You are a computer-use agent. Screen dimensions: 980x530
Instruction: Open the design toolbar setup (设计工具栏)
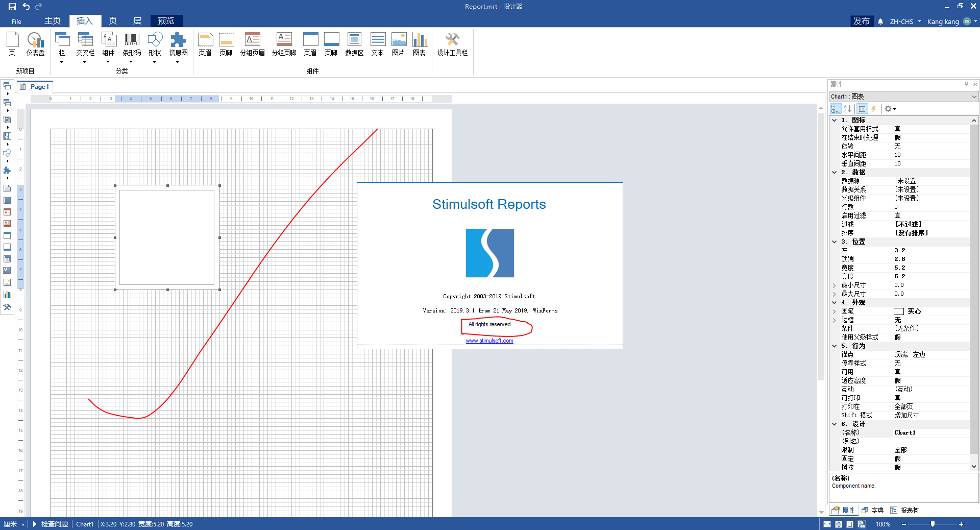pos(452,44)
